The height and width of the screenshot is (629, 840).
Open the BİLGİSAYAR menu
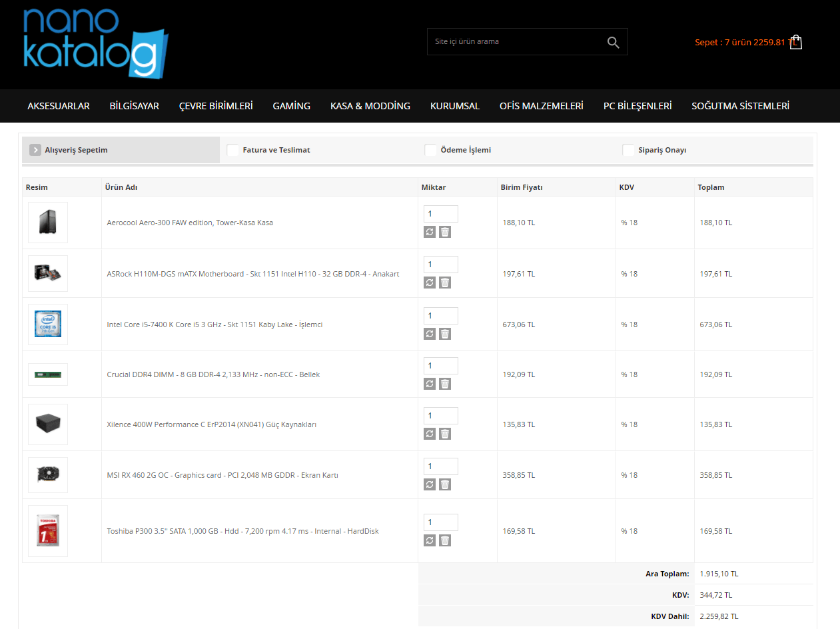click(135, 106)
